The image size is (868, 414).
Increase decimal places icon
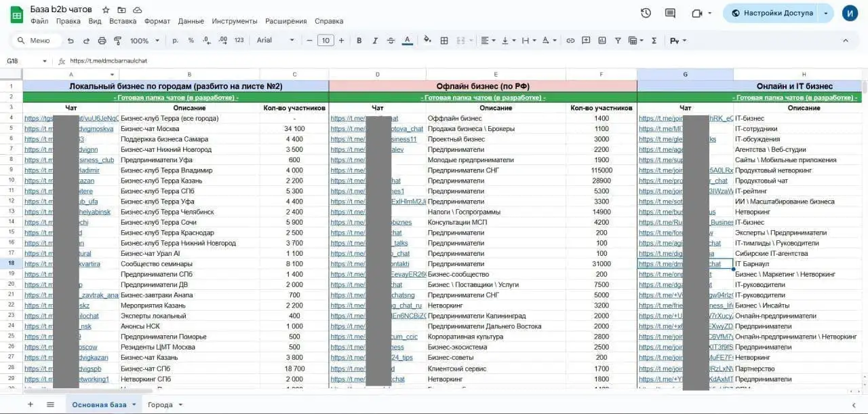click(222, 41)
